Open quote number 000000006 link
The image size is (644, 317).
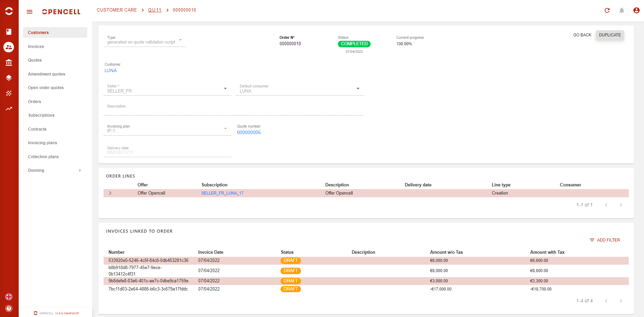(249, 133)
